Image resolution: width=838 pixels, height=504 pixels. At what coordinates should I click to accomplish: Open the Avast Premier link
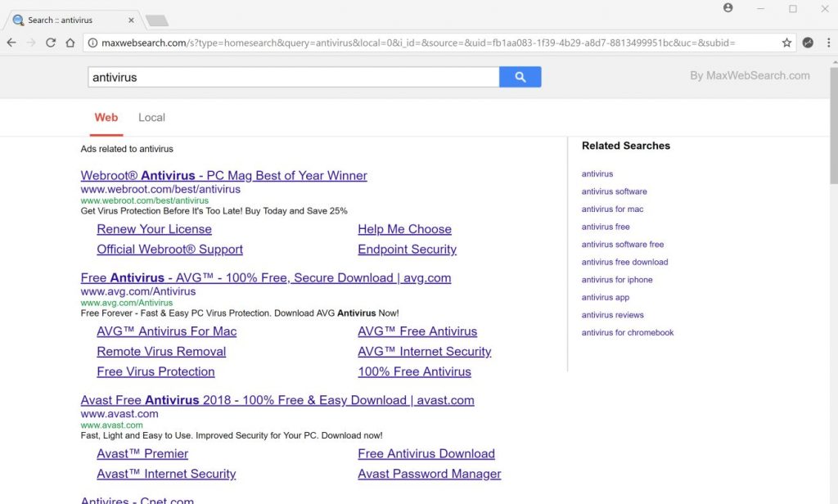142,454
